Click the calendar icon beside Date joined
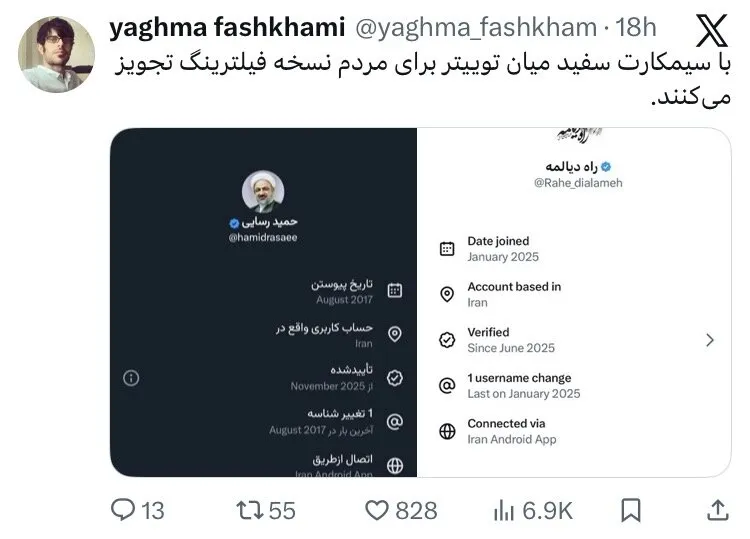750x539 pixels. point(447,249)
